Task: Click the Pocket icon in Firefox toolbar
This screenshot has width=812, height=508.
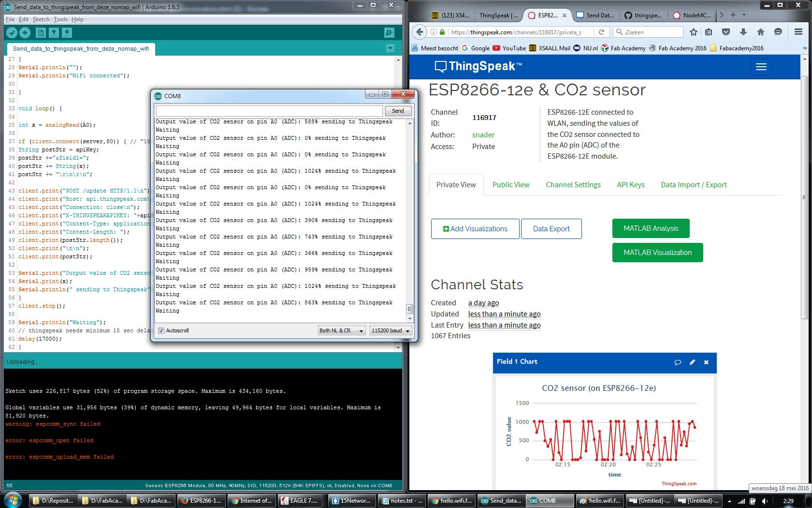Action: [x=726, y=32]
